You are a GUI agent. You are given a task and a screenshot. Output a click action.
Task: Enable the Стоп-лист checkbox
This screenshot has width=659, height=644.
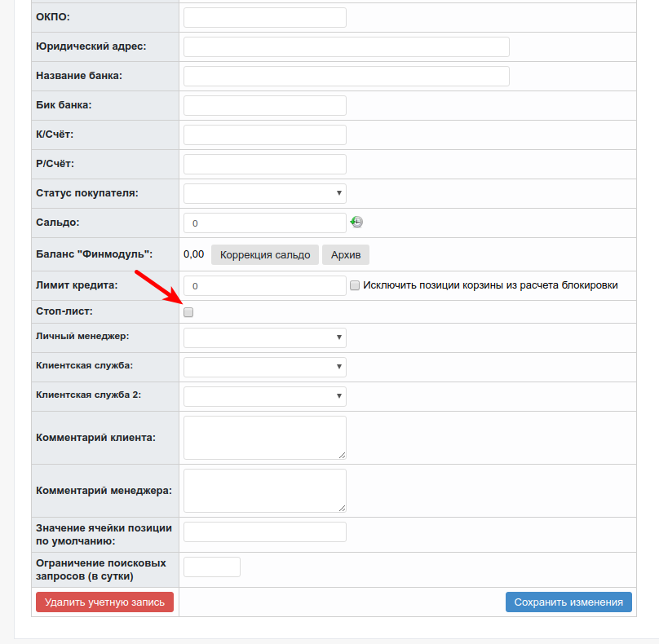pyautogui.click(x=188, y=312)
